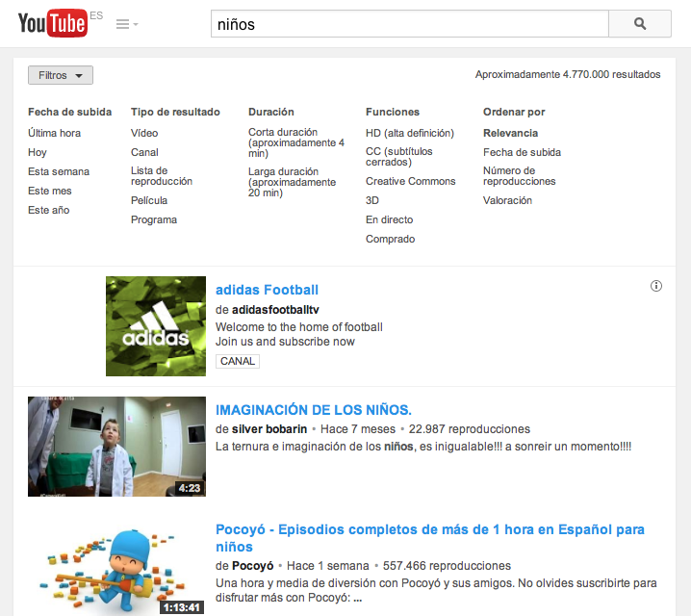Open the guide menu next to logo
Screen dimensions: 691x616
click(127, 24)
